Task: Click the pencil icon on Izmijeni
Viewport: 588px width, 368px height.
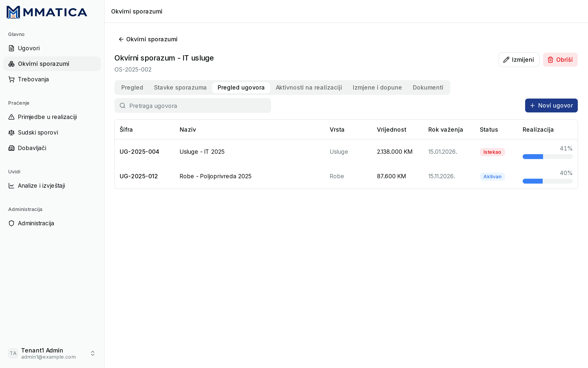Action: tap(506, 60)
